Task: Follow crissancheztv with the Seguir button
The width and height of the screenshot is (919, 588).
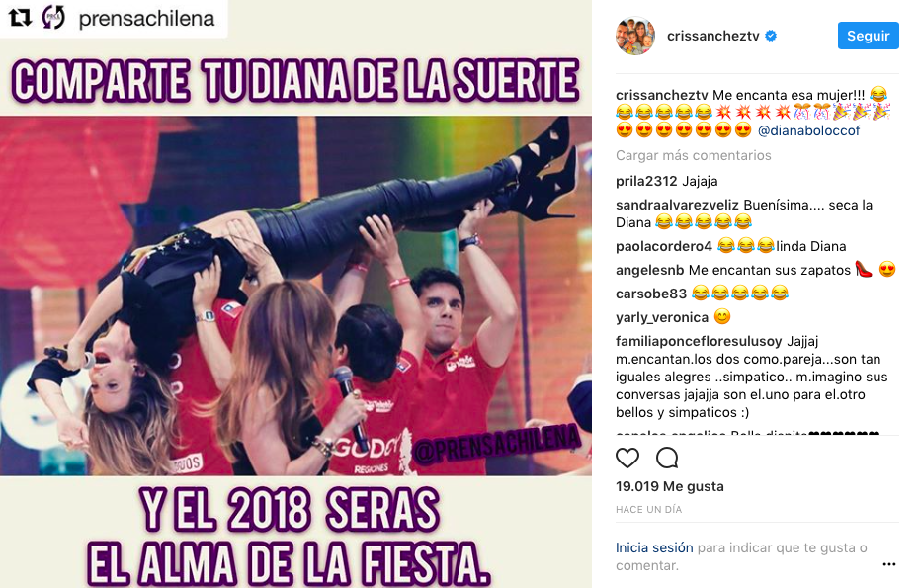Action: tap(868, 36)
